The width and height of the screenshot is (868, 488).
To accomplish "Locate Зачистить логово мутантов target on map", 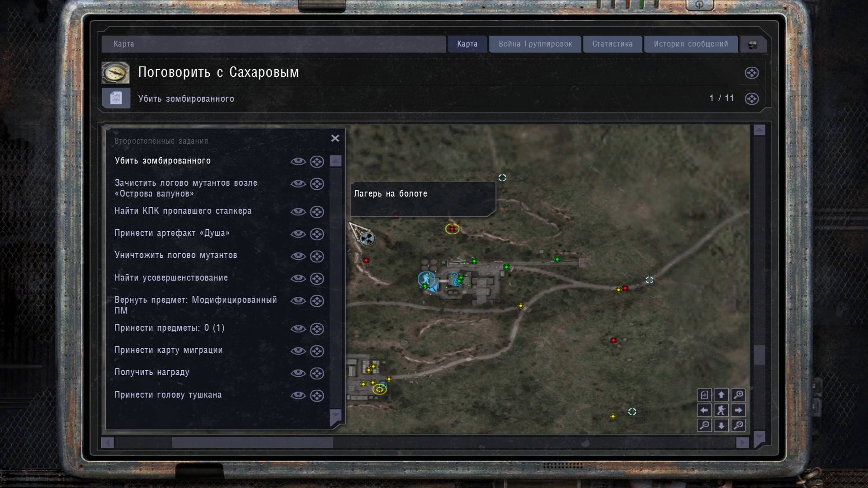I will click(317, 184).
